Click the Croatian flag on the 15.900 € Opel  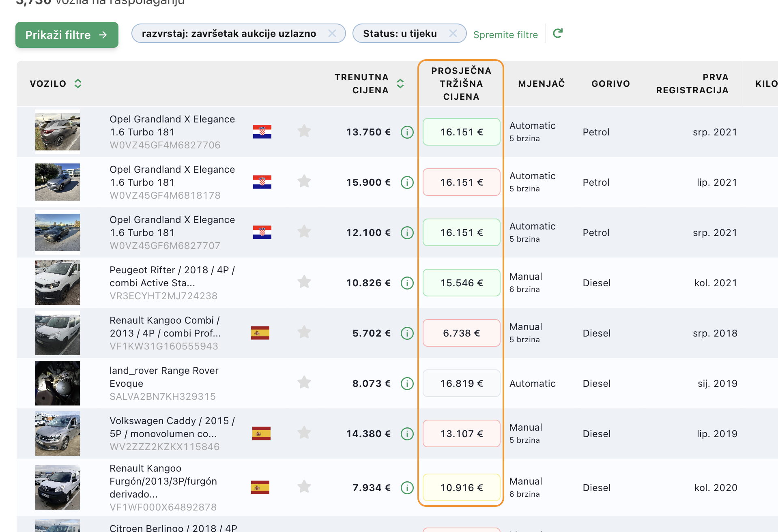[262, 182]
